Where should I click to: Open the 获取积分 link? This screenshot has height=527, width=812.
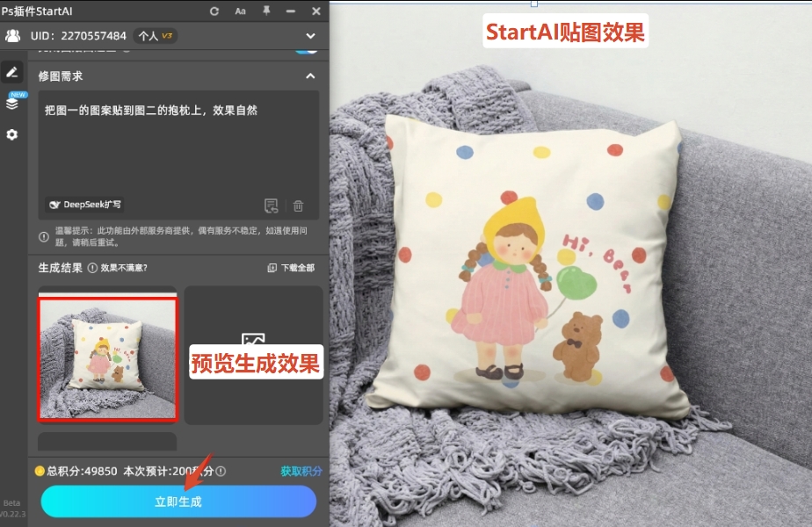coord(300,473)
